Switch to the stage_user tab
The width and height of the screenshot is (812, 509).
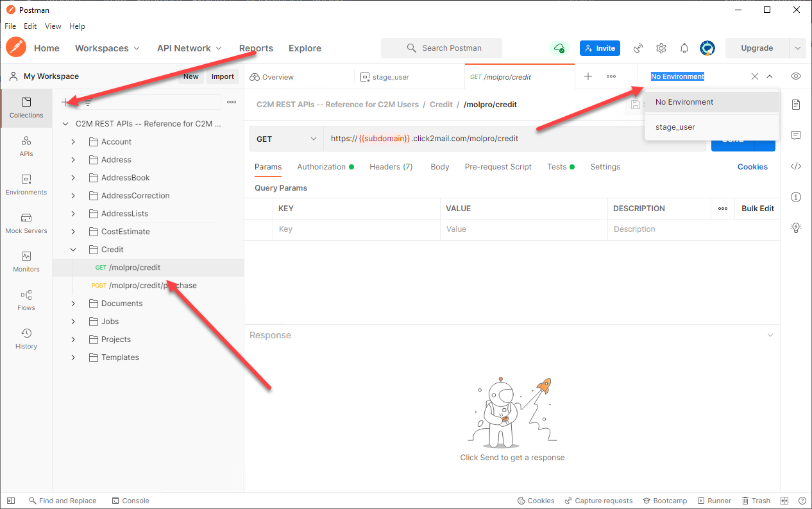[x=409, y=76]
